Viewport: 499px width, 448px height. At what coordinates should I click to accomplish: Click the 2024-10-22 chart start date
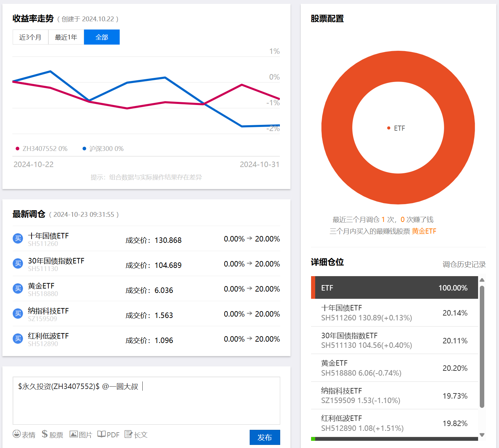[34, 164]
